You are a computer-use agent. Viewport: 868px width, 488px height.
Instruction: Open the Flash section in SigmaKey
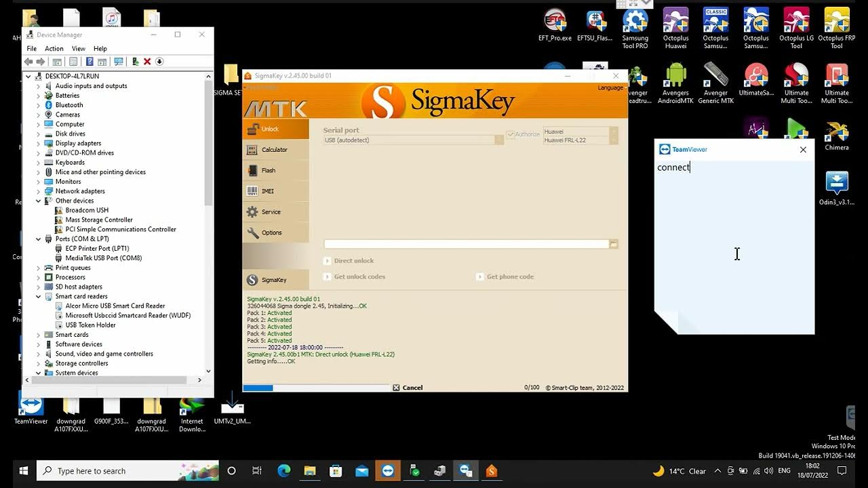276,170
